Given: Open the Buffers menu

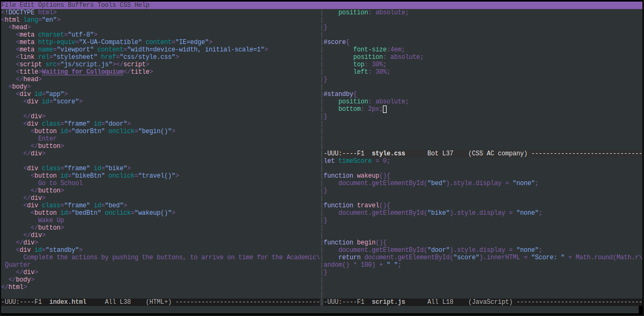Looking at the screenshot, I should click(80, 5).
